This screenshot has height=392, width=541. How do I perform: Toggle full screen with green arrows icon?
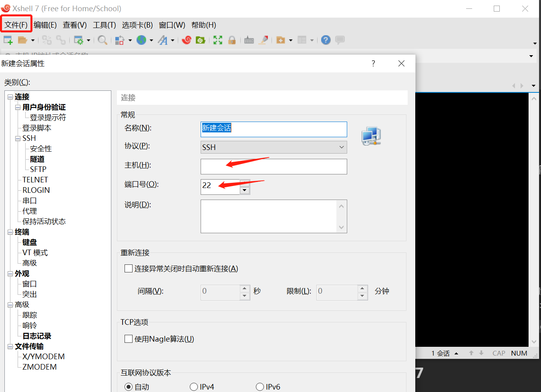pyautogui.click(x=217, y=40)
